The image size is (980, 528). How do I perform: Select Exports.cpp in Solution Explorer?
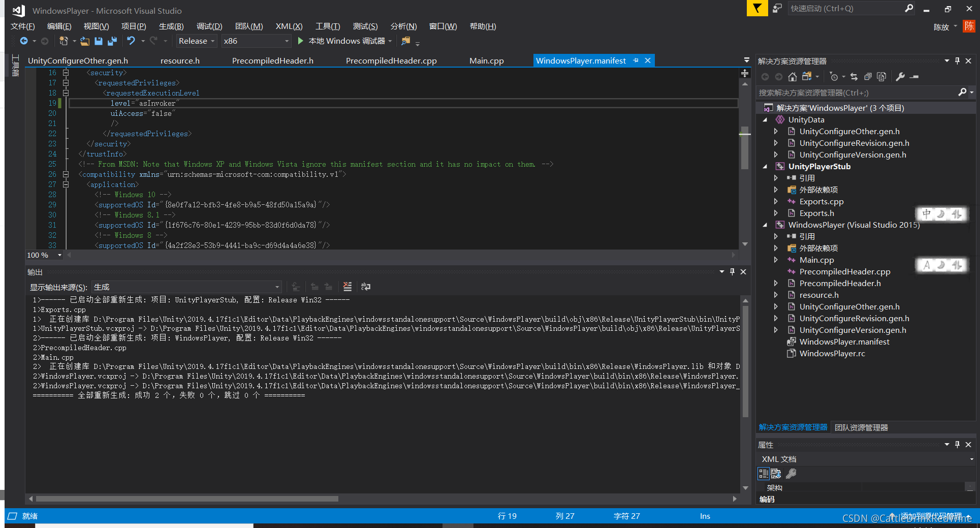click(x=821, y=202)
